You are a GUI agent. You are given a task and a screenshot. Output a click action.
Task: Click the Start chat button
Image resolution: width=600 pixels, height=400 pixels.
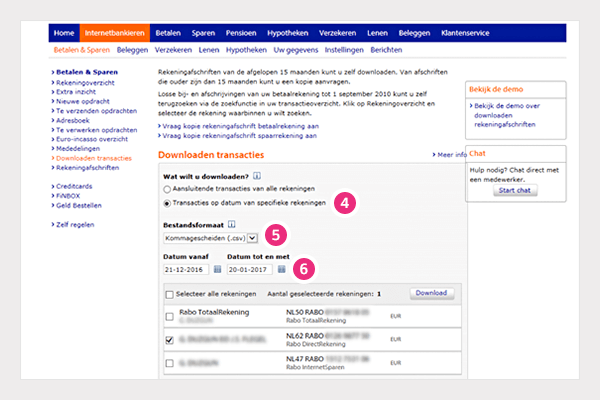coord(515,190)
